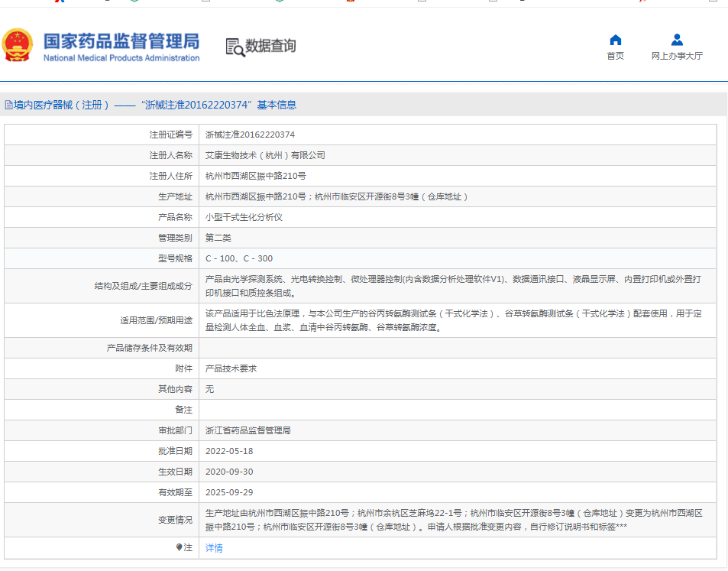Screen dimensions: 728x571
Task: Select the first green diamond favicon
Action: [134, 3]
